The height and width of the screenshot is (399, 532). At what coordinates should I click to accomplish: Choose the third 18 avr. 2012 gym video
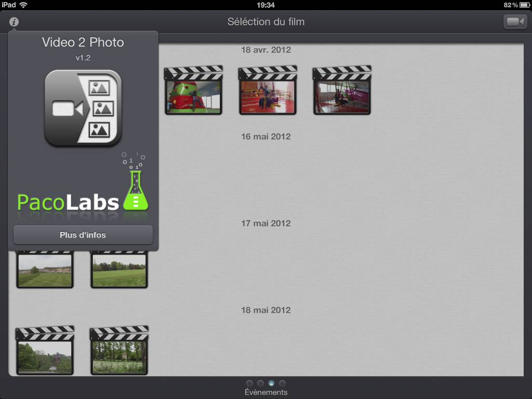(342, 90)
